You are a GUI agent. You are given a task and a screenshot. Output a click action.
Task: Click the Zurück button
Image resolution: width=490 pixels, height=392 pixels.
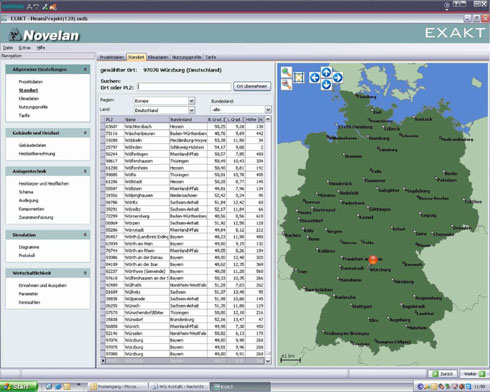coord(443,374)
